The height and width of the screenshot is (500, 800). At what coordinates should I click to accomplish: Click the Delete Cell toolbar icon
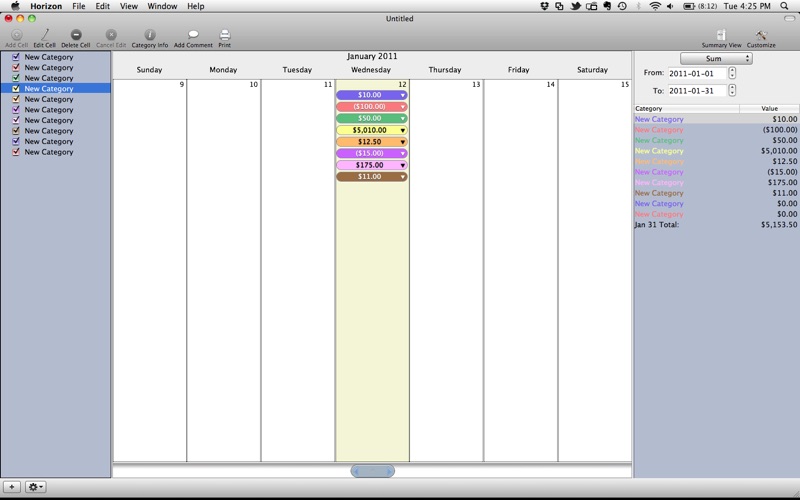click(76, 35)
